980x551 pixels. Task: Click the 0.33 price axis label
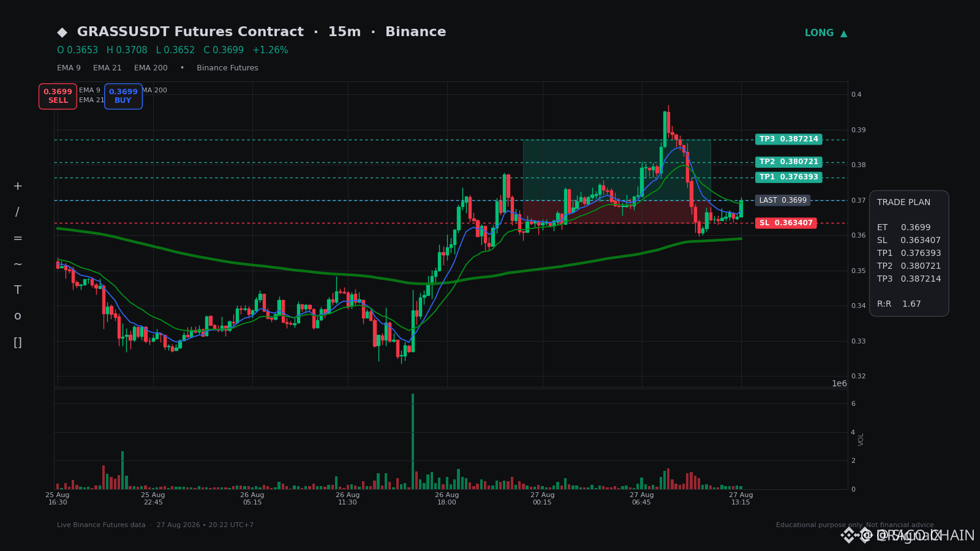[858, 341]
